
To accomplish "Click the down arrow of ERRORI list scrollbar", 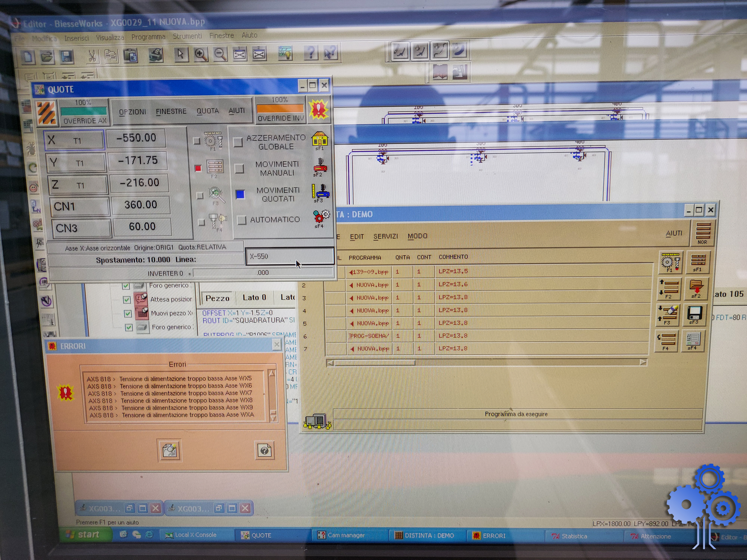I will [273, 418].
